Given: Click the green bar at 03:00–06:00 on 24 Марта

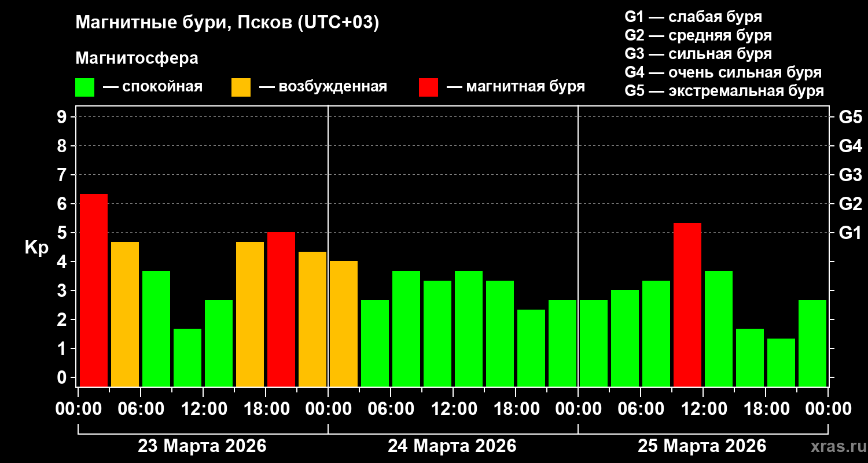Looking at the screenshot, I should pyautogui.click(x=375, y=343).
